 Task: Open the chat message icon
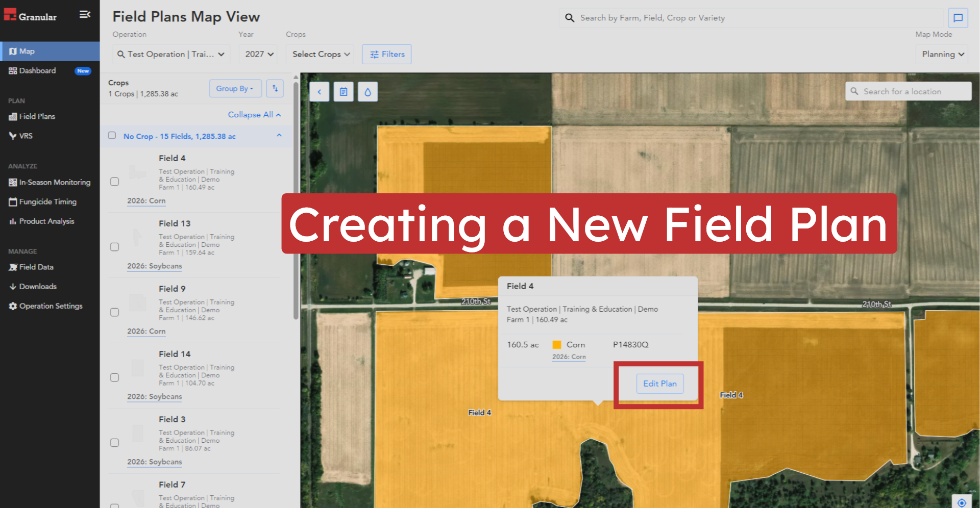coord(958,18)
